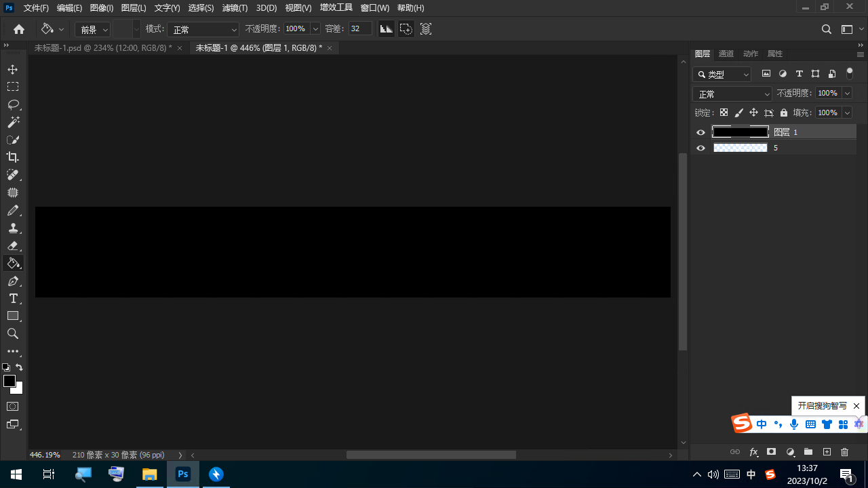Open the layer opacity 不透明度 dropdown
The width and height of the screenshot is (868, 488).
[847, 94]
